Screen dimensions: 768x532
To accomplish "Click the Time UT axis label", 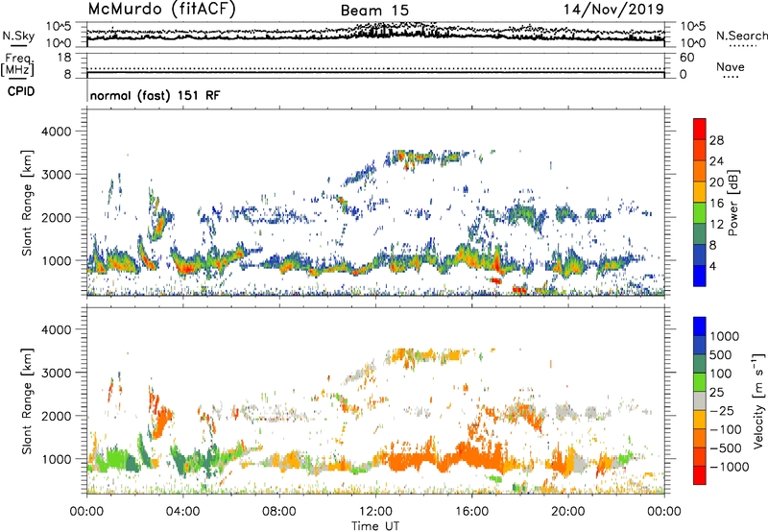I will (x=375, y=526).
